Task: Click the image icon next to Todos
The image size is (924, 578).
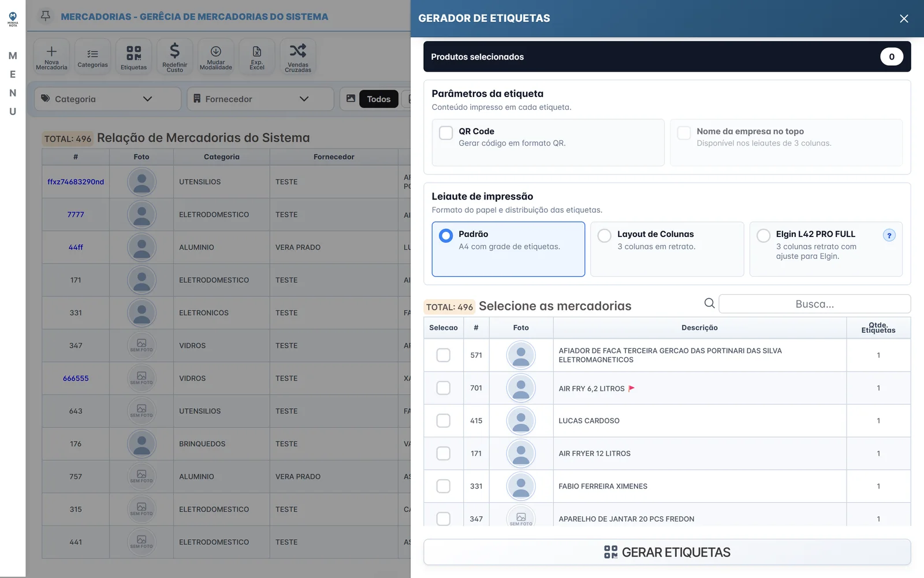Action: tap(351, 99)
